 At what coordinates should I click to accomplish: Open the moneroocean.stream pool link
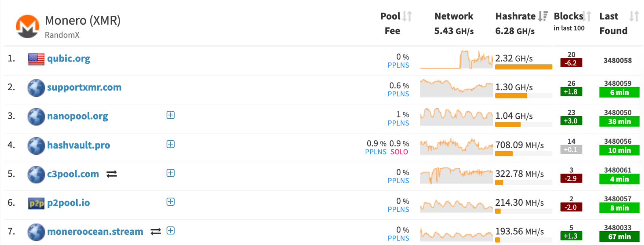tap(95, 232)
